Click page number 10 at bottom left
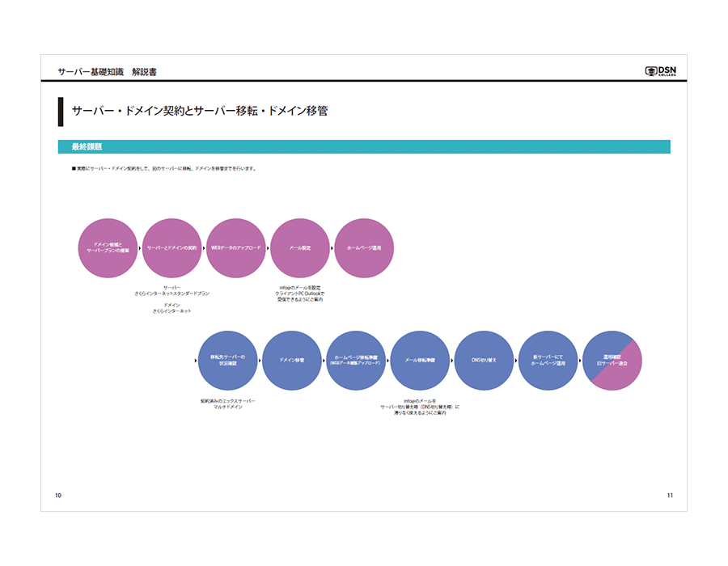This screenshot has height=566, width=728. point(58,495)
